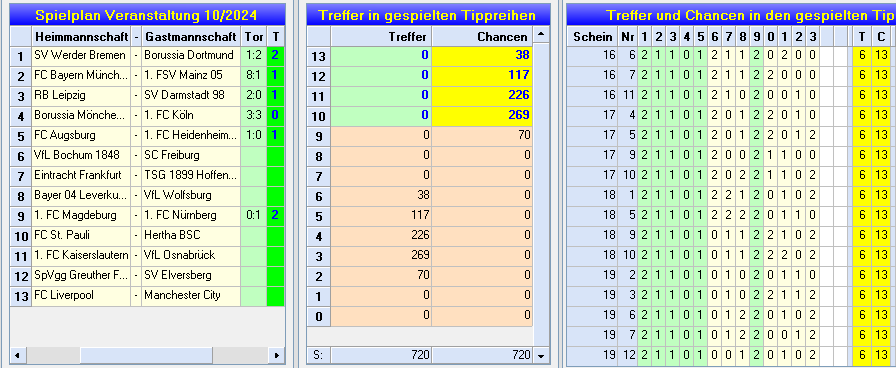Select FC Bayern München row cell
Image resolution: width=896 pixels, height=368 pixels.
(x=81, y=75)
